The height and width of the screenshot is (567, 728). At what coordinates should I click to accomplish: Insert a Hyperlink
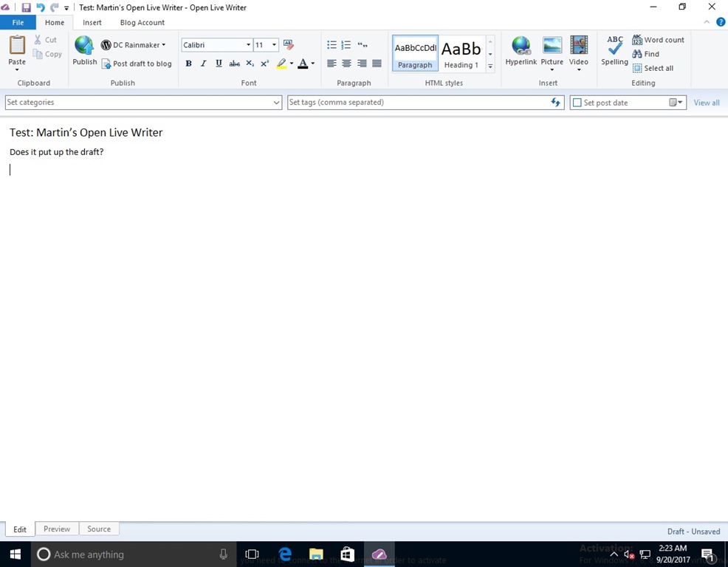point(521,51)
